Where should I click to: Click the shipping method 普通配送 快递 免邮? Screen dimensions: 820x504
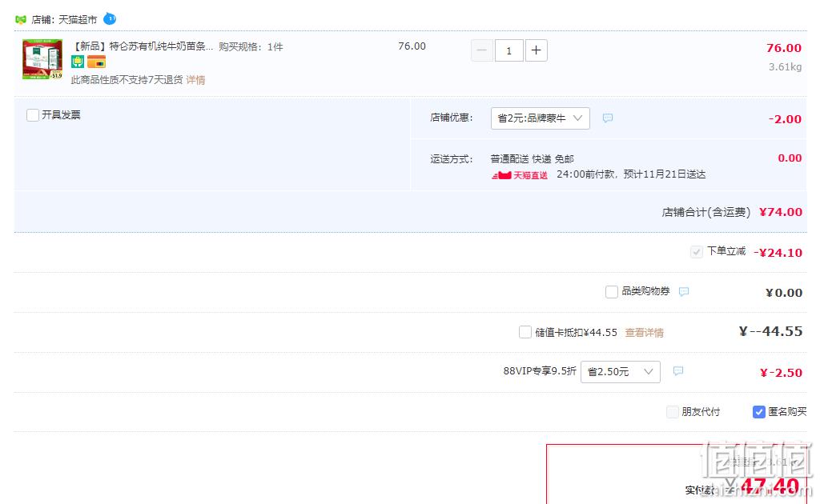(532, 158)
